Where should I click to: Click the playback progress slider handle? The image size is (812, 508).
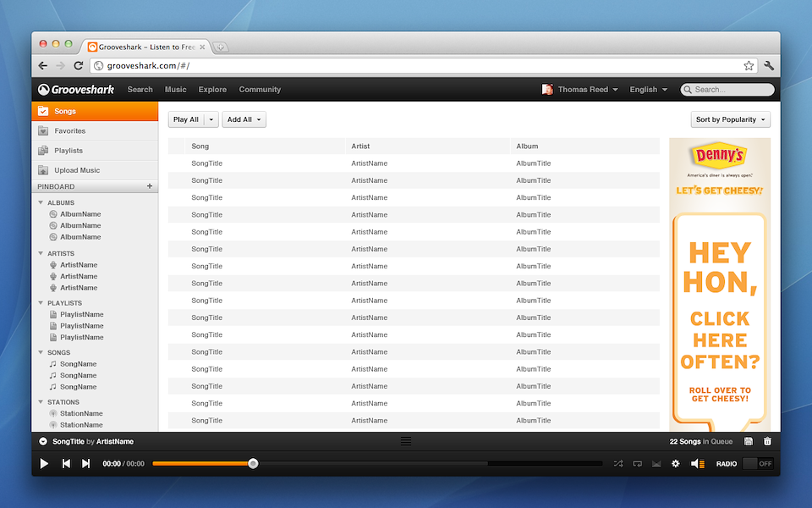click(253, 464)
